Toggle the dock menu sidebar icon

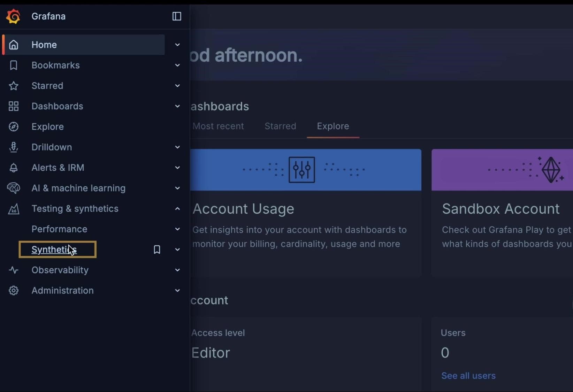click(177, 16)
